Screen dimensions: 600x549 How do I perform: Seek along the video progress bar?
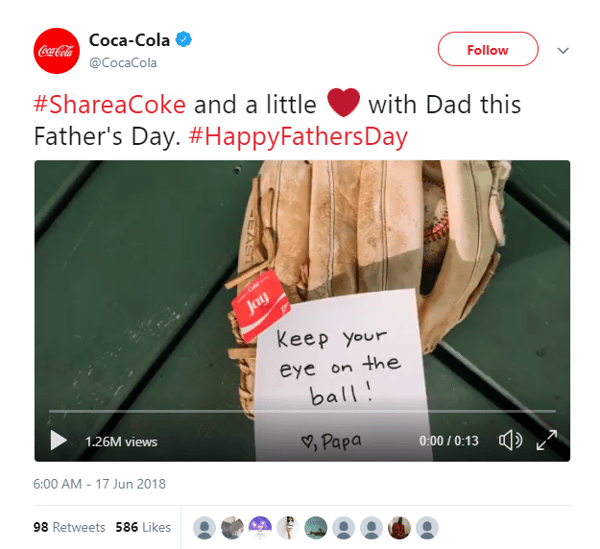302,411
